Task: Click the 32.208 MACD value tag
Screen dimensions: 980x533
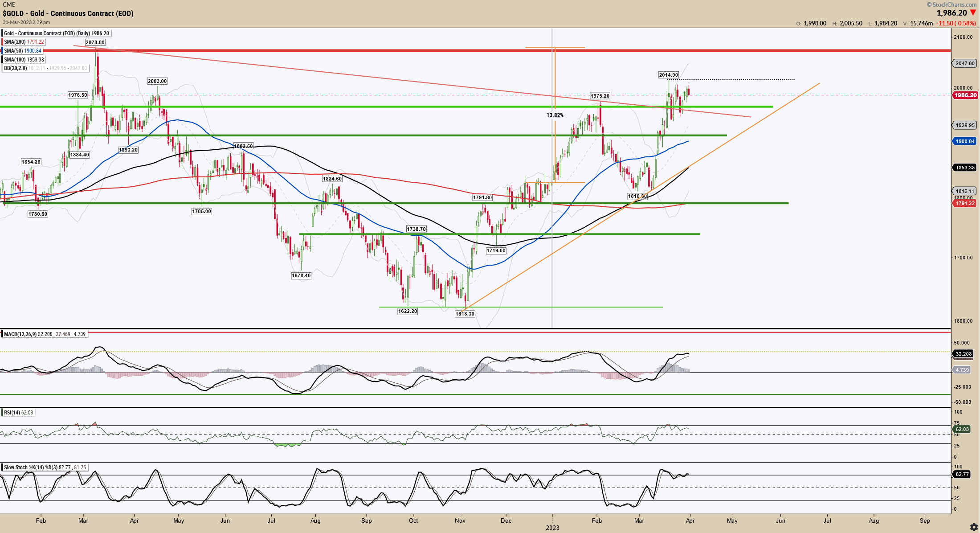Action: click(964, 354)
